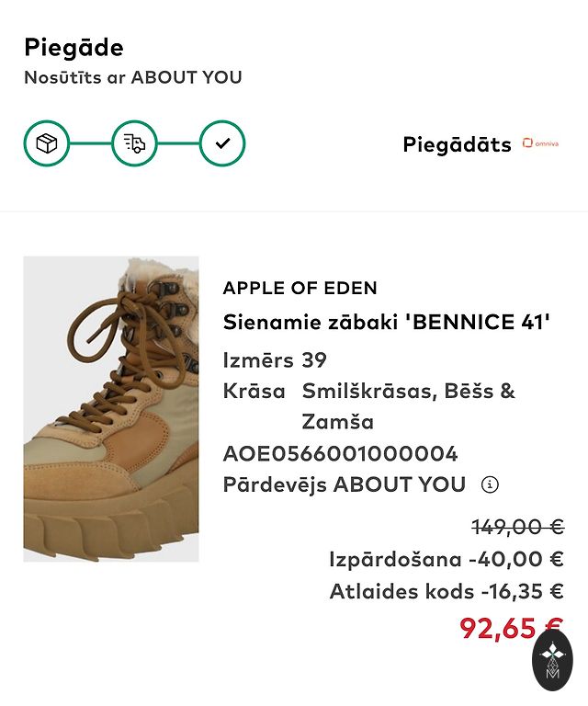This screenshot has width=588, height=706.
Task: Open seller info icon beside ABOUT YOU
Action: (490, 484)
